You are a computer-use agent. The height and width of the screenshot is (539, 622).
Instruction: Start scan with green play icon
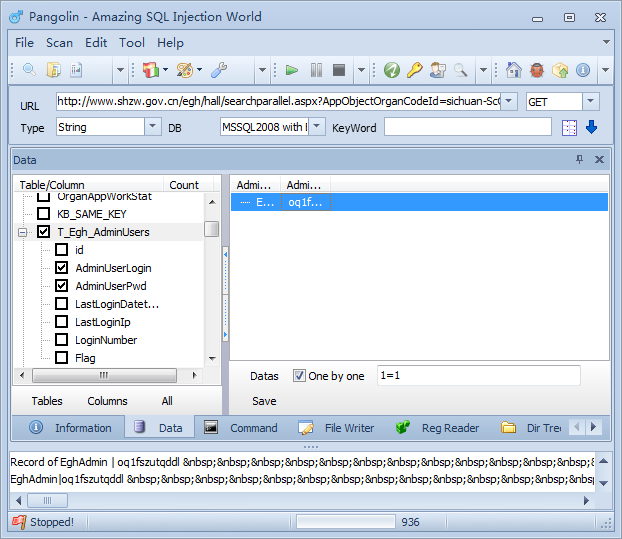(x=292, y=70)
